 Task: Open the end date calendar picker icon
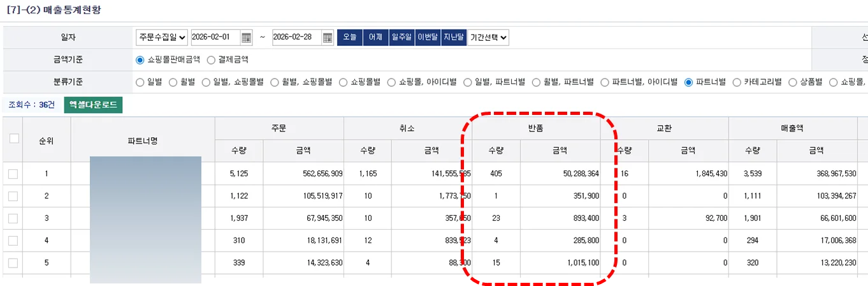(328, 38)
